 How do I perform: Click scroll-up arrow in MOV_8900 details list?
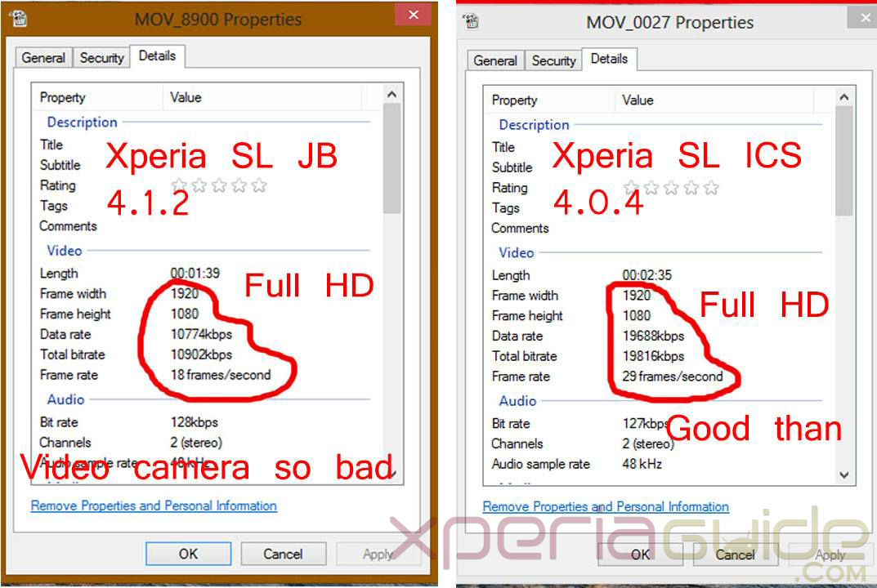click(x=392, y=94)
